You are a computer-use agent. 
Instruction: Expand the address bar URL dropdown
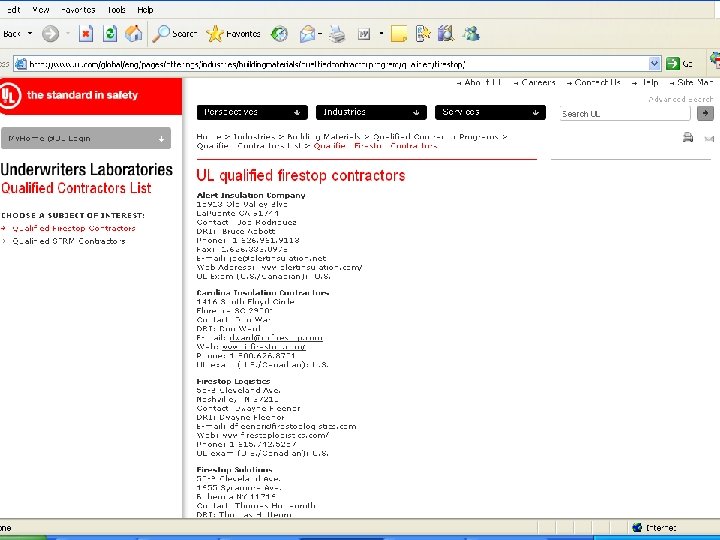coord(654,63)
